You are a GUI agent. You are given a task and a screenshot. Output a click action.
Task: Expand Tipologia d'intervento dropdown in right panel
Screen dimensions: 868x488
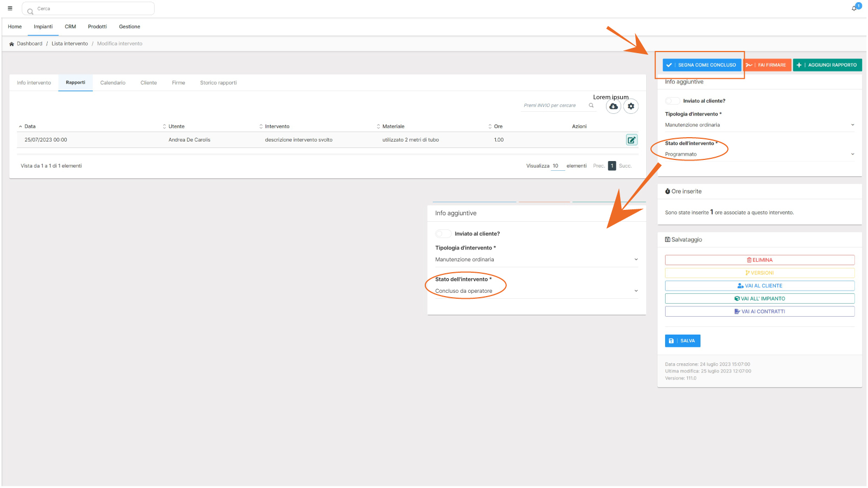click(759, 125)
